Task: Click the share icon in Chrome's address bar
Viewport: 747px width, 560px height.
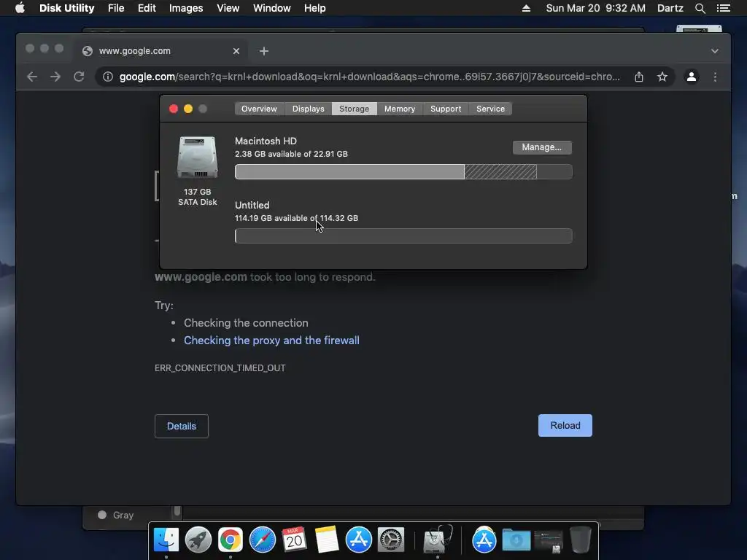Action: click(639, 77)
